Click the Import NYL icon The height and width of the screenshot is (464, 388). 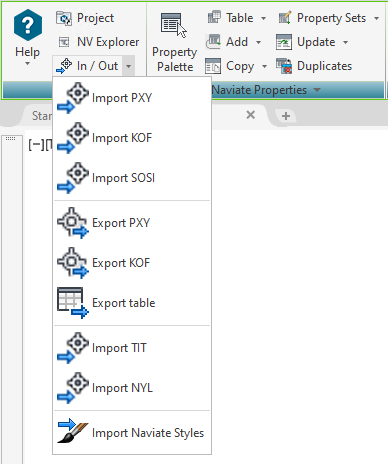(x=73, y=388)
